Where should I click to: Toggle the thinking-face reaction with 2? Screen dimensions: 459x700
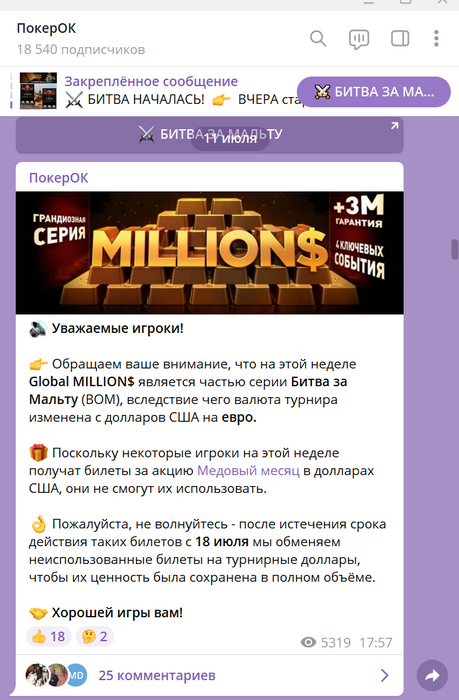pos(95,636)
